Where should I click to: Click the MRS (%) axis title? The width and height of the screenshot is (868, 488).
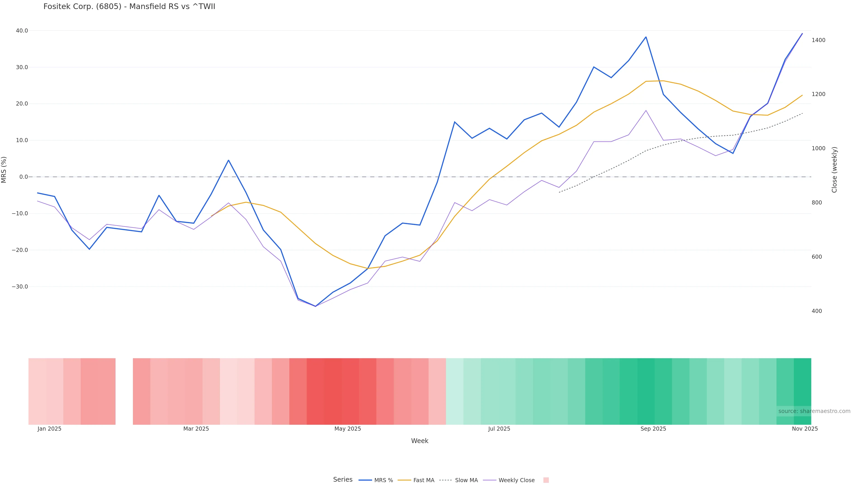4,170
